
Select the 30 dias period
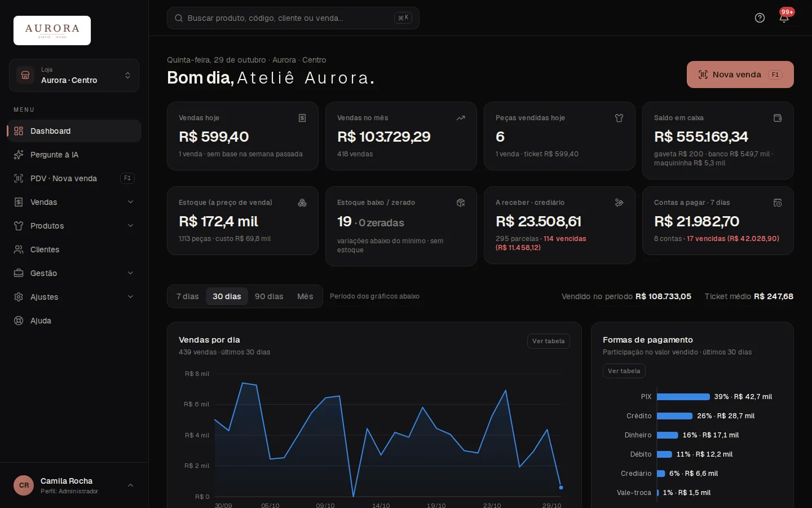(x=227, y=296)
